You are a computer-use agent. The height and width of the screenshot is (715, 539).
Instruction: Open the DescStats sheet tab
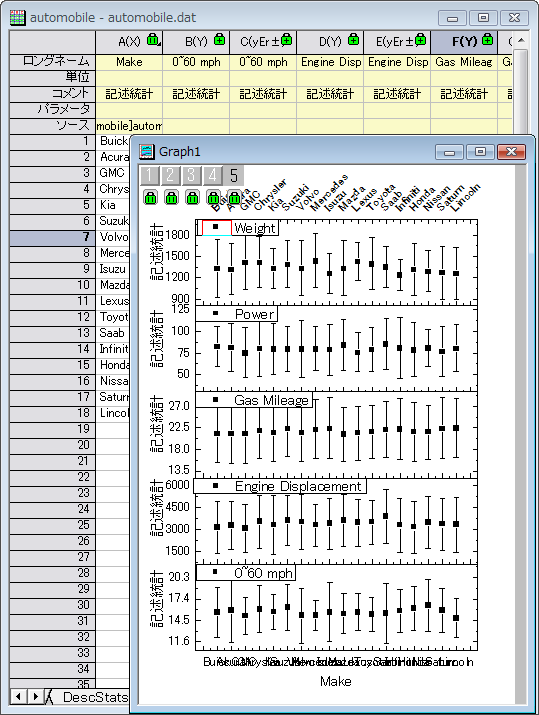tap(95, 697)
